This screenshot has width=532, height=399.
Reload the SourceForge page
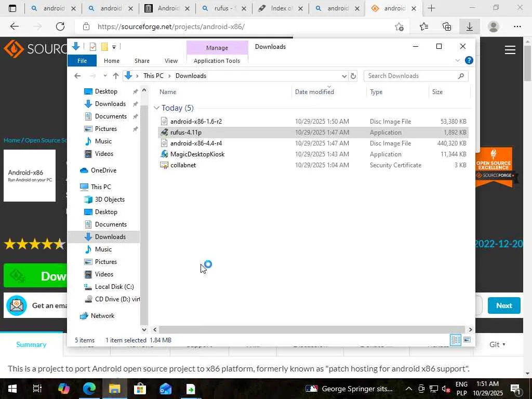point(60,26)
